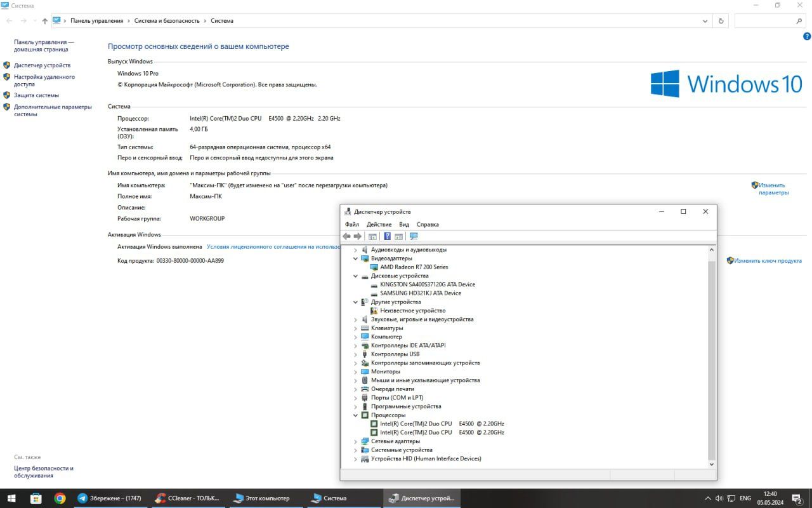The height and width of the screenshot is (508, 812).
Task: Open Диспетчер устройств link in left sidebar
Action: coord(42,65)
